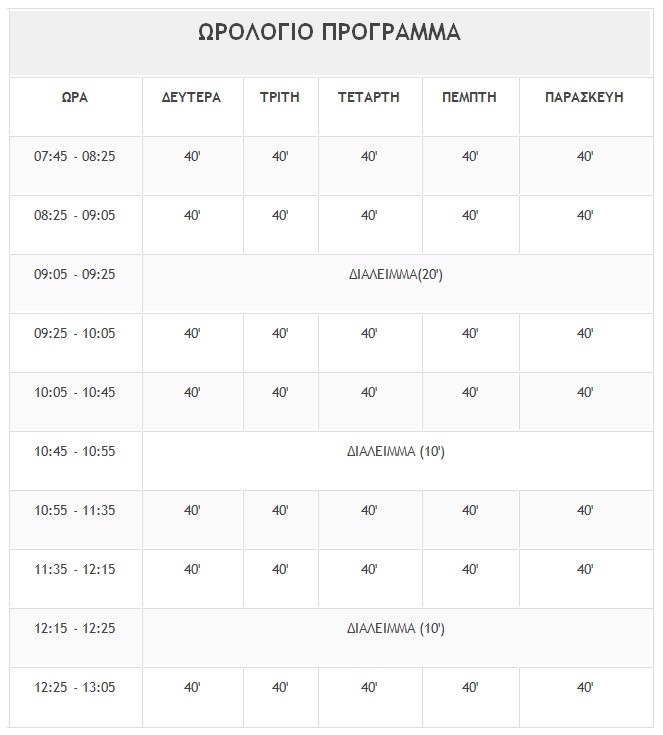The image size is (663, 735).
Task: Click the ΠΑΡΑΣΚΕΥΗ column header
Action: tap(585, 97)
